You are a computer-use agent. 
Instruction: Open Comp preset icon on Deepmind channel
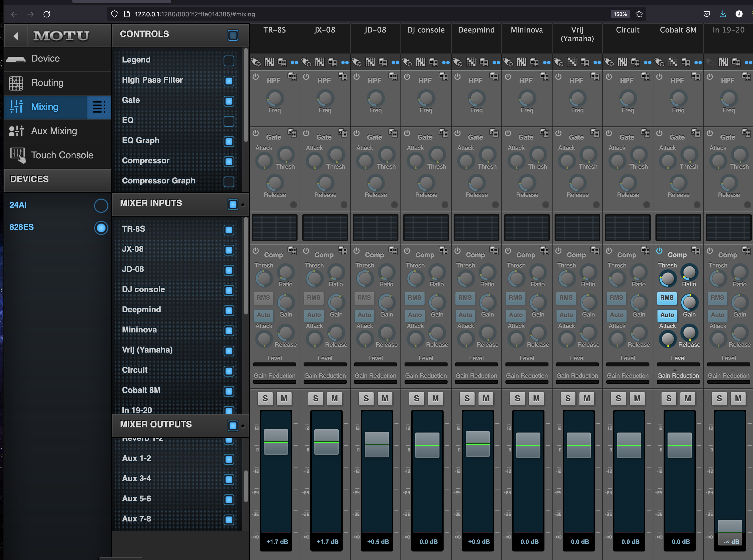point(494,251)
